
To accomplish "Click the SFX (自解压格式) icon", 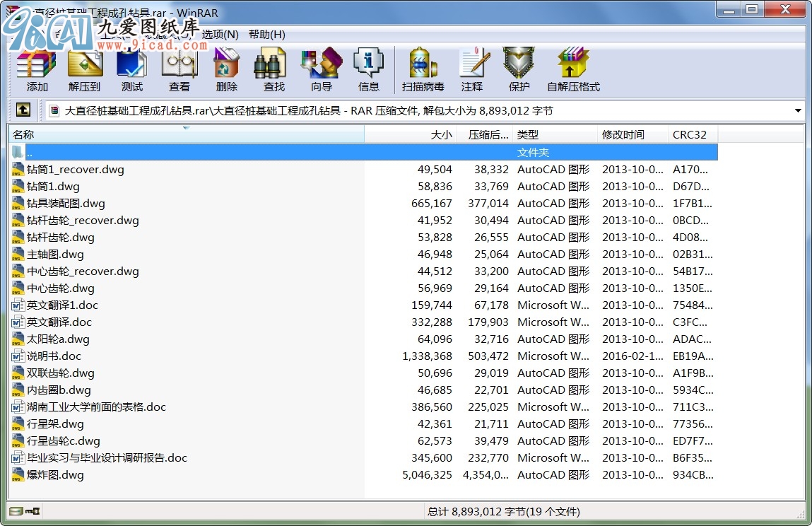I will [573, 63].
